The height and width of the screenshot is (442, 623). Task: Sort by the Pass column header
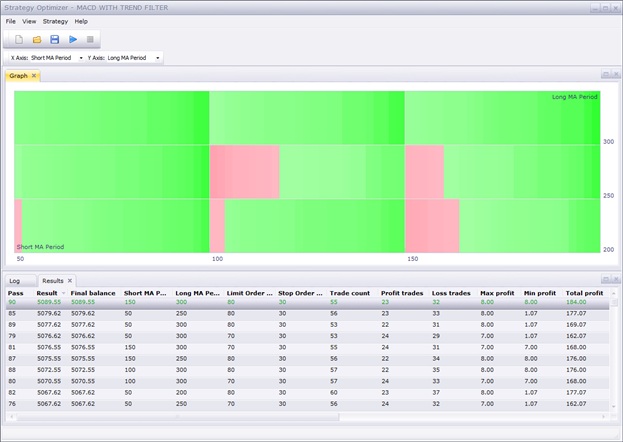(15, 293)
